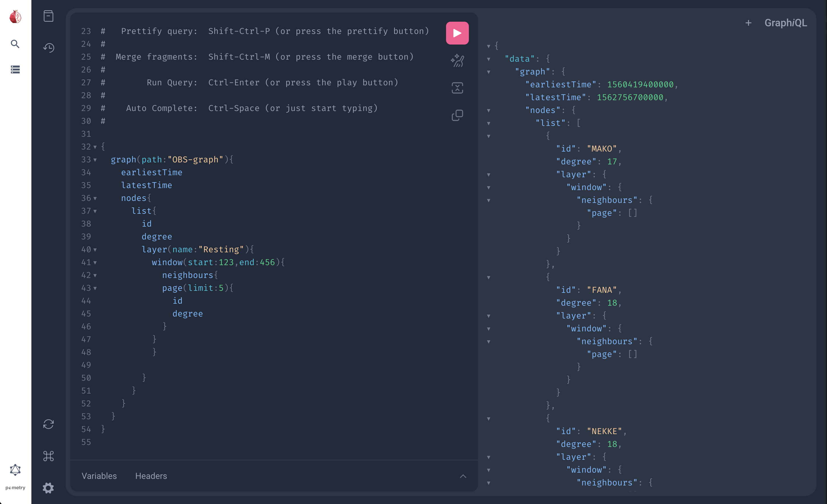827x504 pixels.
Task: Open GraphiQL settings with the gear icon
Action: 48,488
